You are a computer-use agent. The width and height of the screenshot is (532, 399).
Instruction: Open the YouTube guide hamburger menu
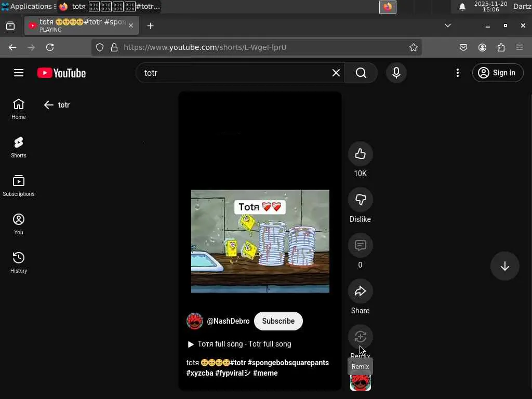[x=19, y=73]
